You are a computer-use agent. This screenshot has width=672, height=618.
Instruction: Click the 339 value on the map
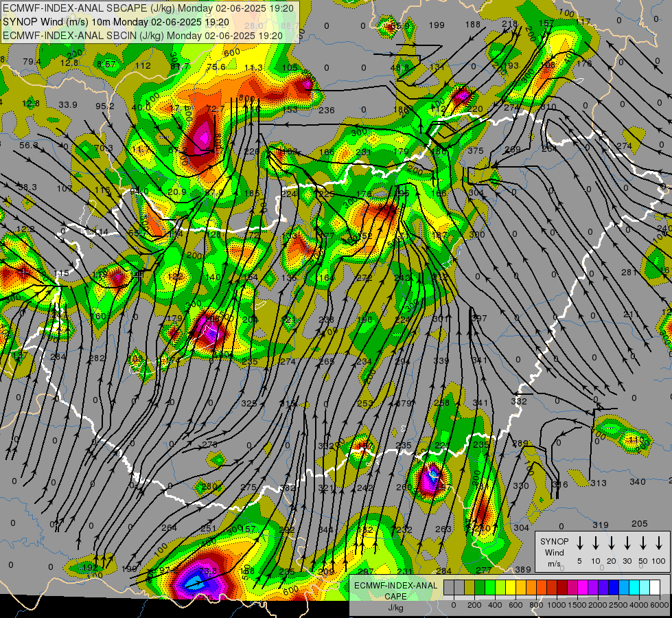click(441, 360)
